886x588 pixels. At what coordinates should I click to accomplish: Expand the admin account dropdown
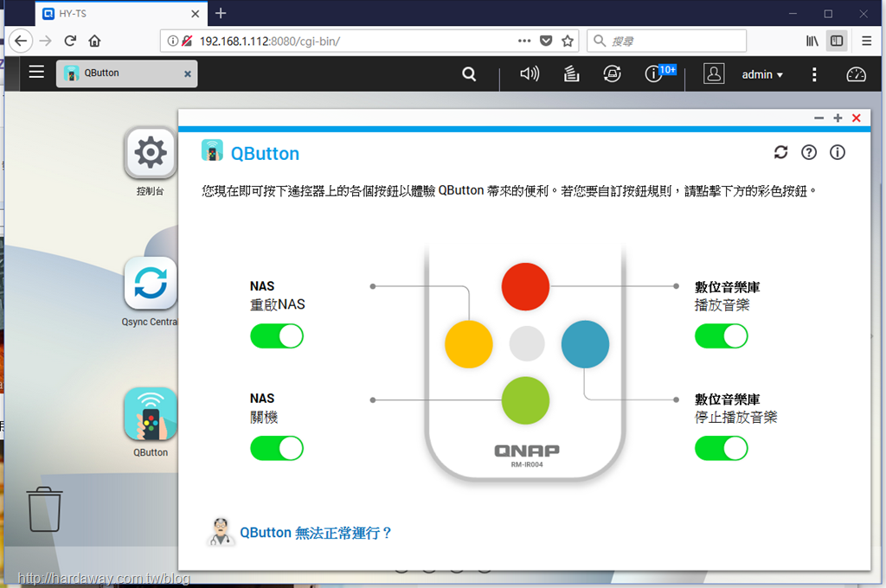click(x=762, y=74)
